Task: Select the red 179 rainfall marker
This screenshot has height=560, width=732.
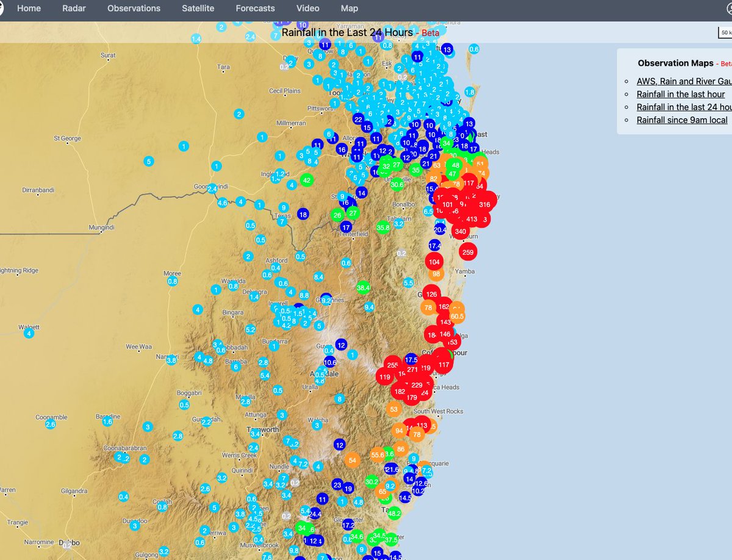Action: [412, 398]
